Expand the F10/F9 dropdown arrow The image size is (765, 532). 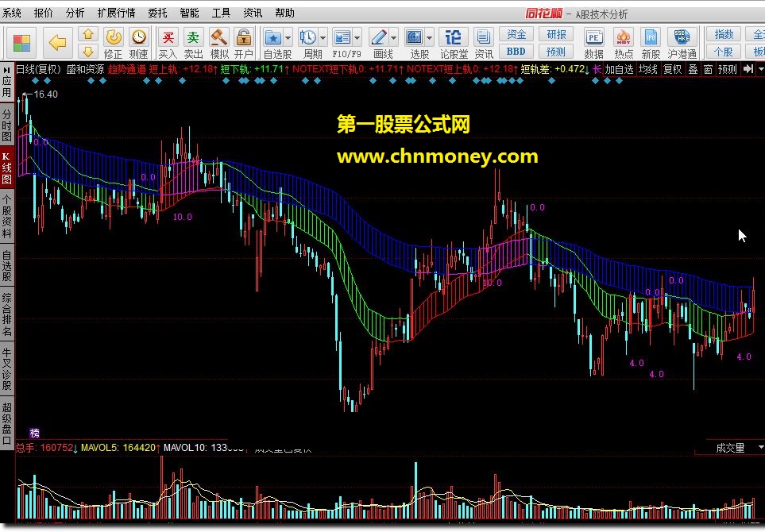click(x=357, y=37)
